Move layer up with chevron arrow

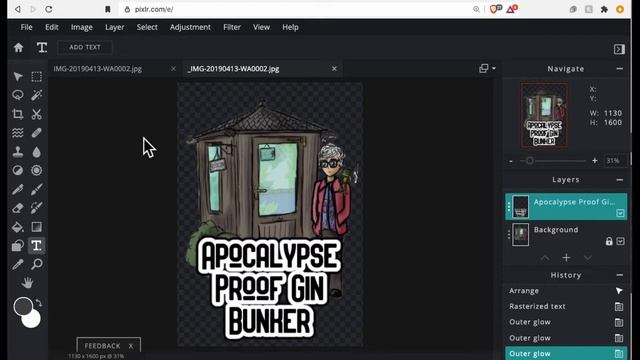pos(545,258)
